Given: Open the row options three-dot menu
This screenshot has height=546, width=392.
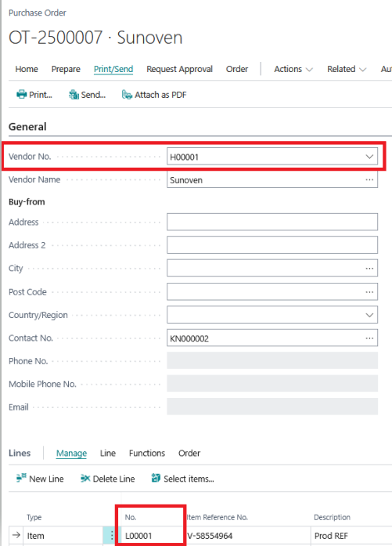Looking at the screenshot, I should coord(112,535).
